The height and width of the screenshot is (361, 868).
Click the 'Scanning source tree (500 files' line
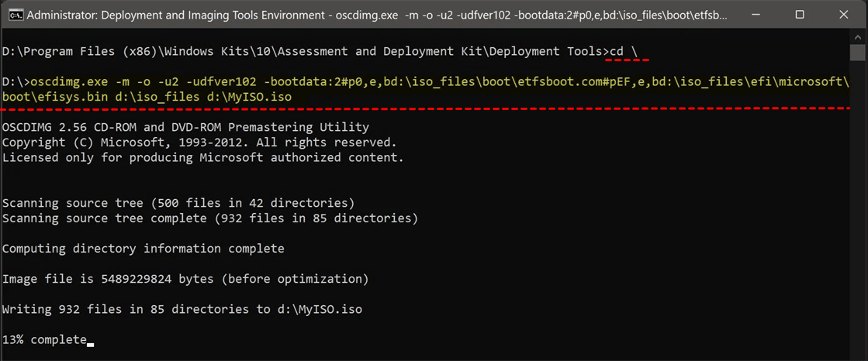point(178,203)
